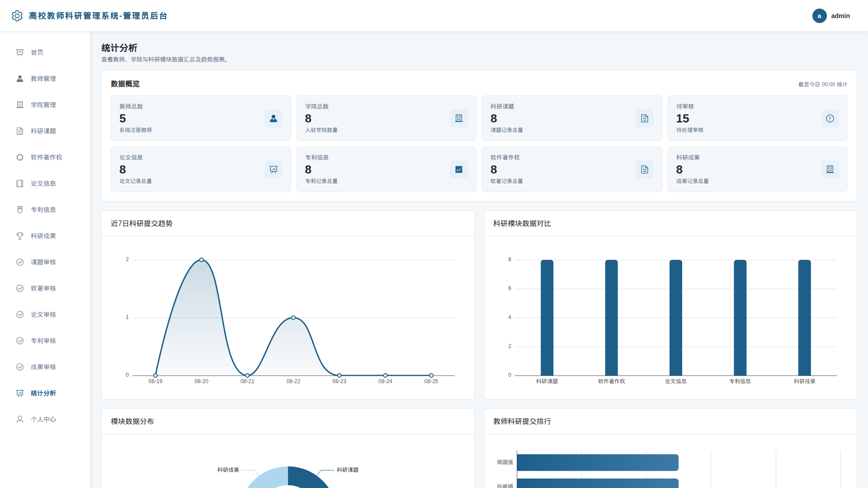Click the 截至今日 00:00 统计 note
The height and width of the screenshot is (488, 868).
click(x=823, y=84)
